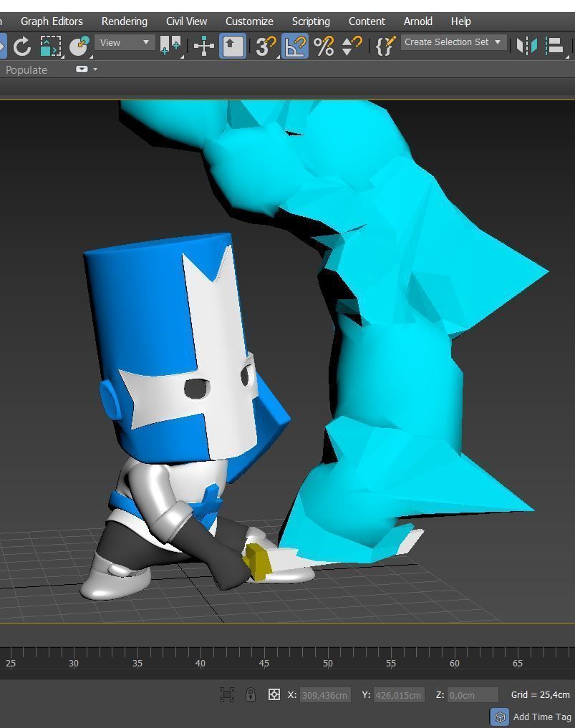The width and height of the screenshot is (575, 728).
Task: Toggle the Angle Snap button
Action: click(295, 46)
